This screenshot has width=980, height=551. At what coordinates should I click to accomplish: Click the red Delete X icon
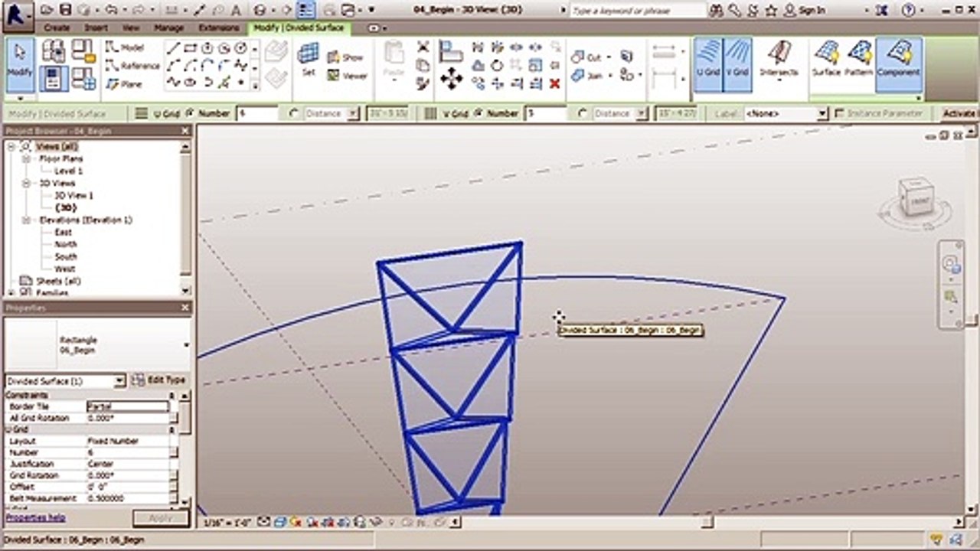tap(555, 83)
